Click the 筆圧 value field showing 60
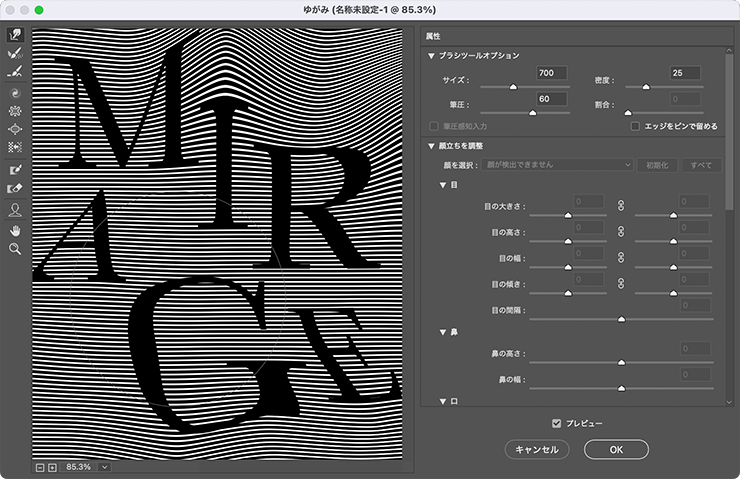Viewport: 740px width, 479px height. coord(551,99)
